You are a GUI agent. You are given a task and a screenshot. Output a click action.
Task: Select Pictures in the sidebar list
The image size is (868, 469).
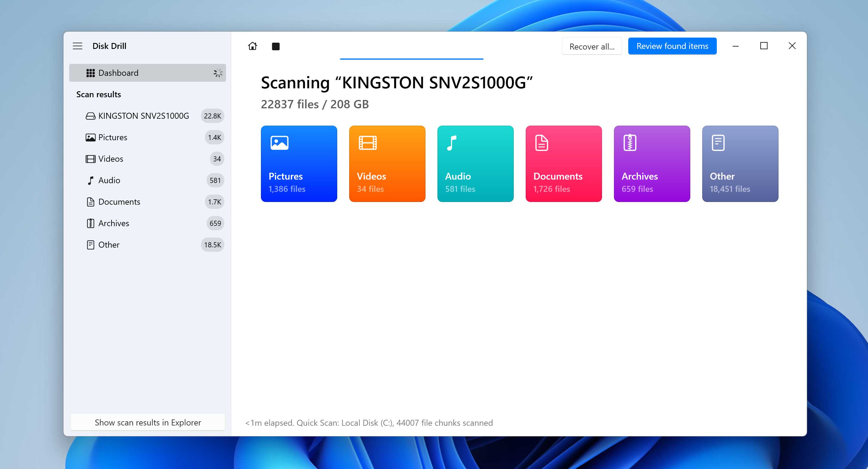113,138
